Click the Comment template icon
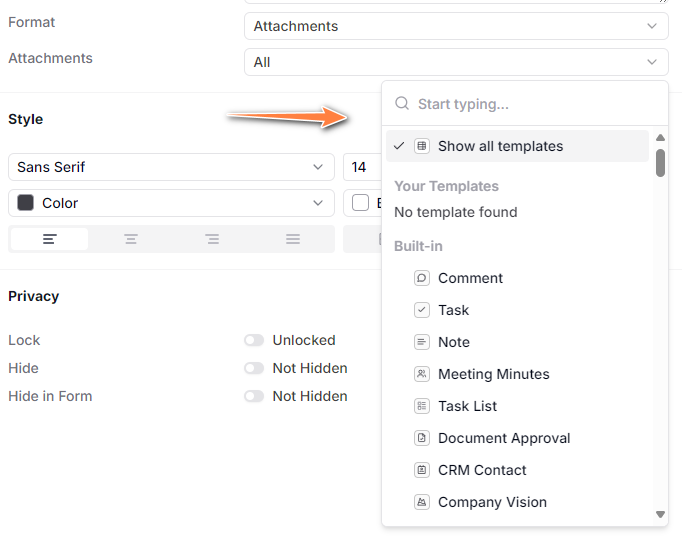Image resolution: width=682 pixels, height=541 pixels. 421,278
